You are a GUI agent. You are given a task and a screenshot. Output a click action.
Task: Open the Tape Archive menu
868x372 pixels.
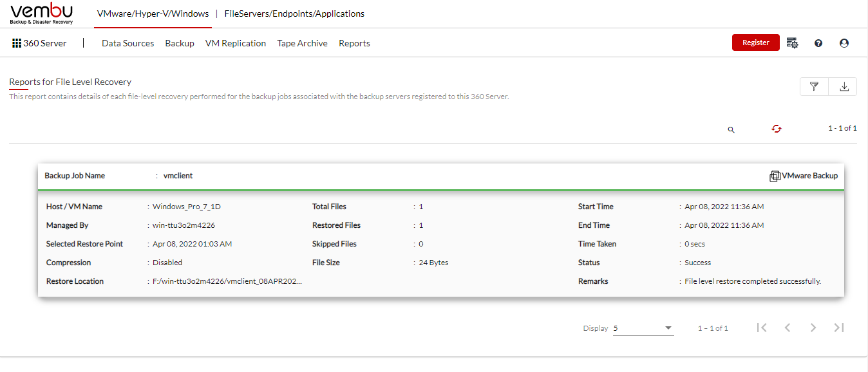tap(303, 43)
